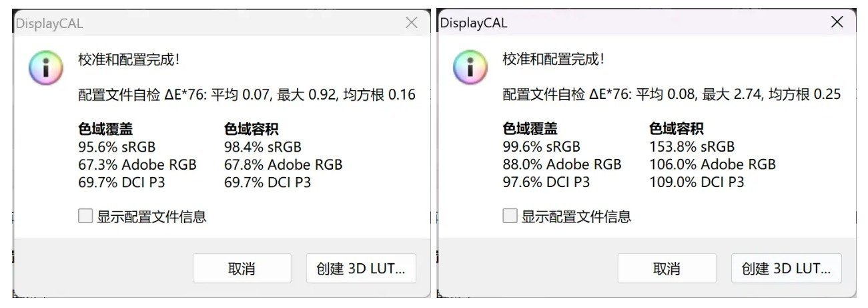
Task: Open 创建 3D LUT in the 88.0% Adobe RGB dialog
Action: click(786, 269)
